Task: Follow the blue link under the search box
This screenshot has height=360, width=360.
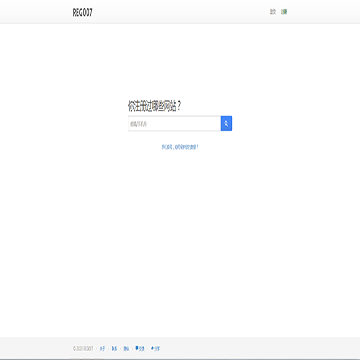Action: pyautogui.click(x=180, y=147)
